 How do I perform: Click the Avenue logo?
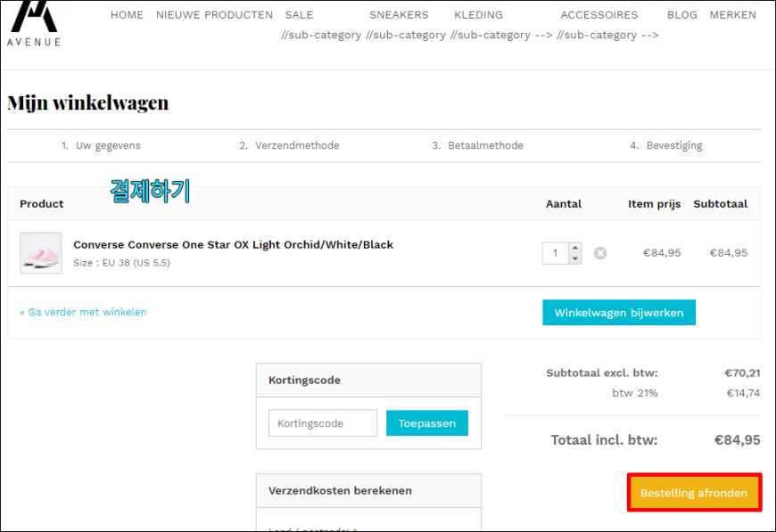[34, 24]
